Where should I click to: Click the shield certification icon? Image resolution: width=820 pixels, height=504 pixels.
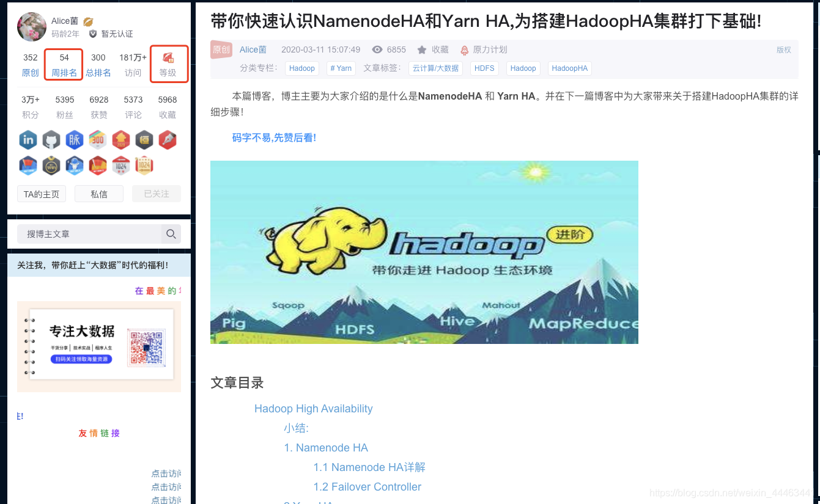[x=93, y=34]
